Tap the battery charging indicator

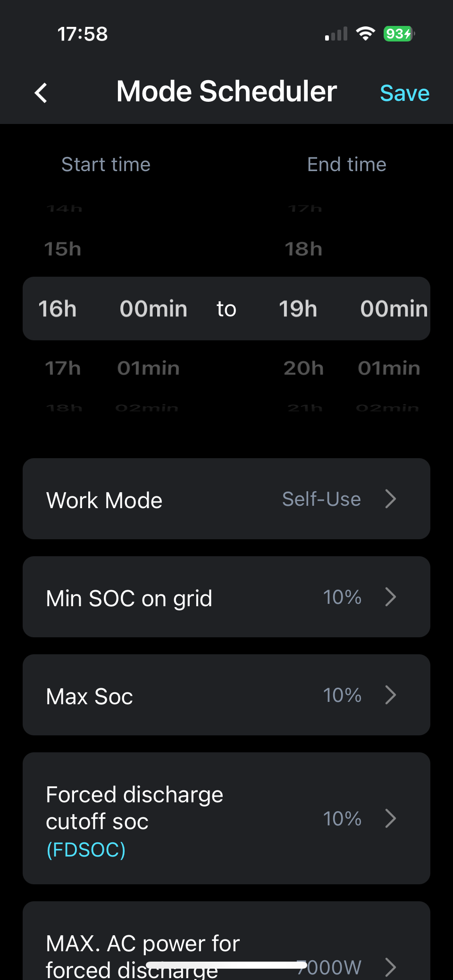coord(399,34)
